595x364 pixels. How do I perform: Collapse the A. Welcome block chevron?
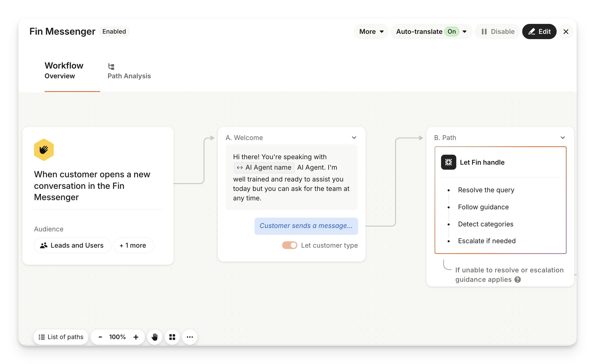click(x=354, y=138)
